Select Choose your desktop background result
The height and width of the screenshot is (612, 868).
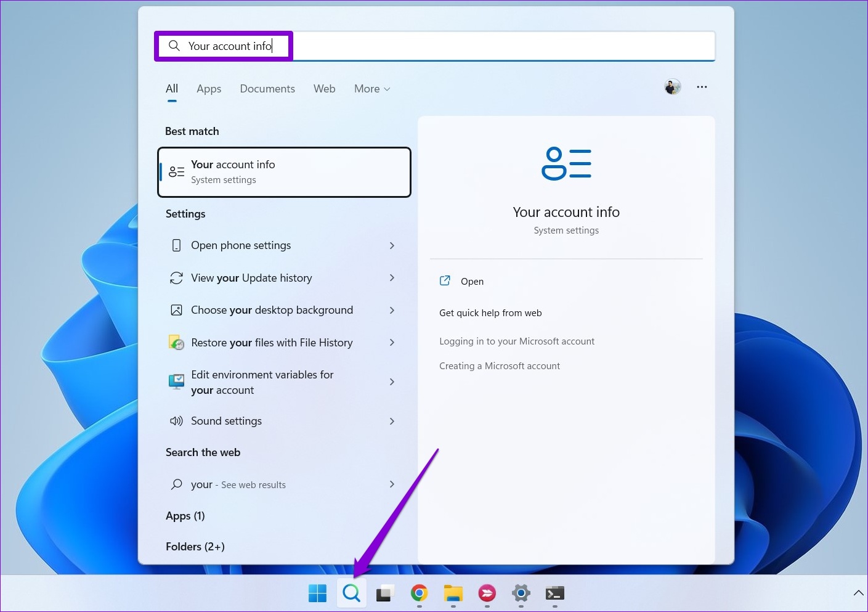click(284, 310)
